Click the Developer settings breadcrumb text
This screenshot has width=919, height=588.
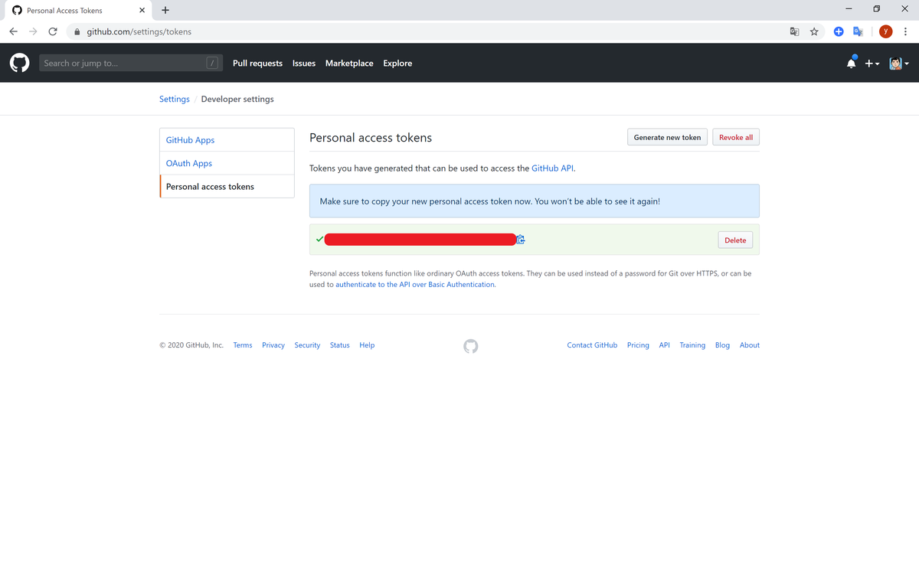[x=237, y=99]
